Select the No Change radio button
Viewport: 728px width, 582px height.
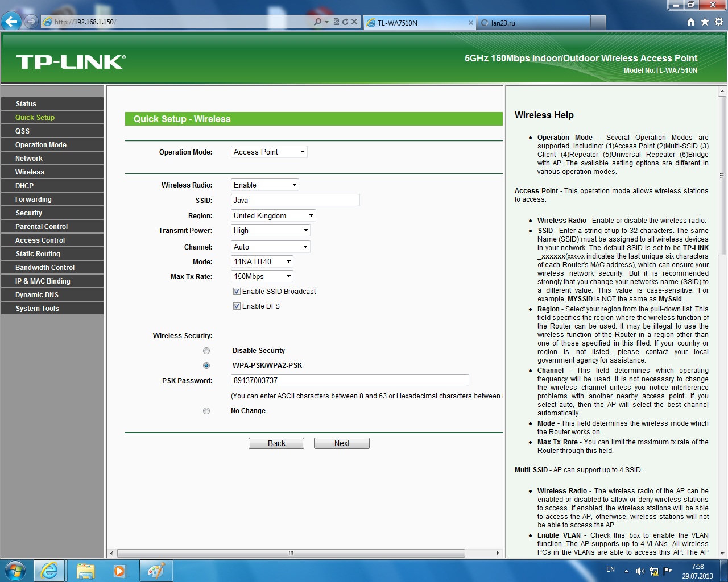[x=206, y=411]
